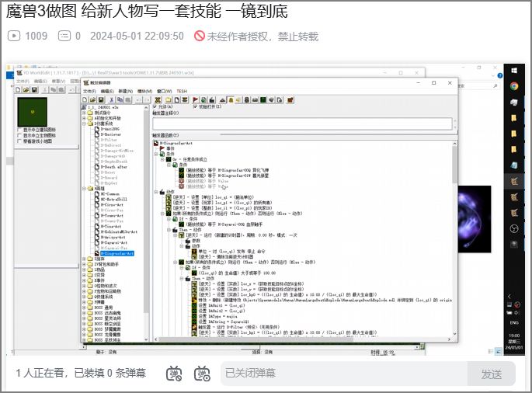The image size is (532, 393).
Task: Open the 编辑(E) menu in trigger editor
Action: point(107,91)
